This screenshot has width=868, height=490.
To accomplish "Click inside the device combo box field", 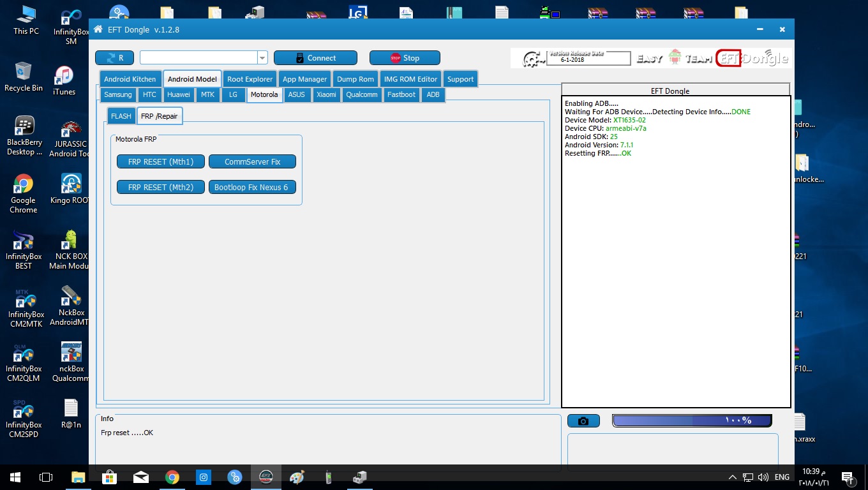I will (199, 58).
